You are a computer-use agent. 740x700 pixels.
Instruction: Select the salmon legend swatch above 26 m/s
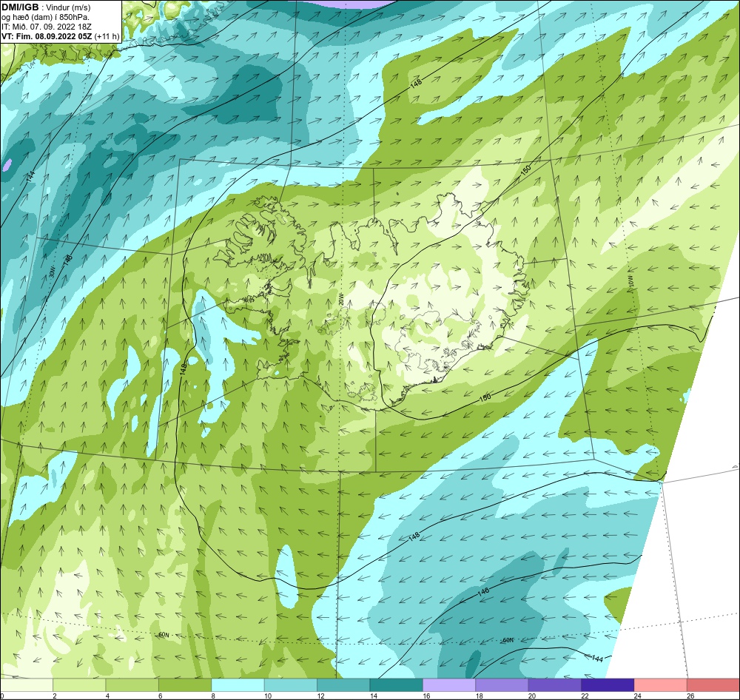tap(713, 684)
